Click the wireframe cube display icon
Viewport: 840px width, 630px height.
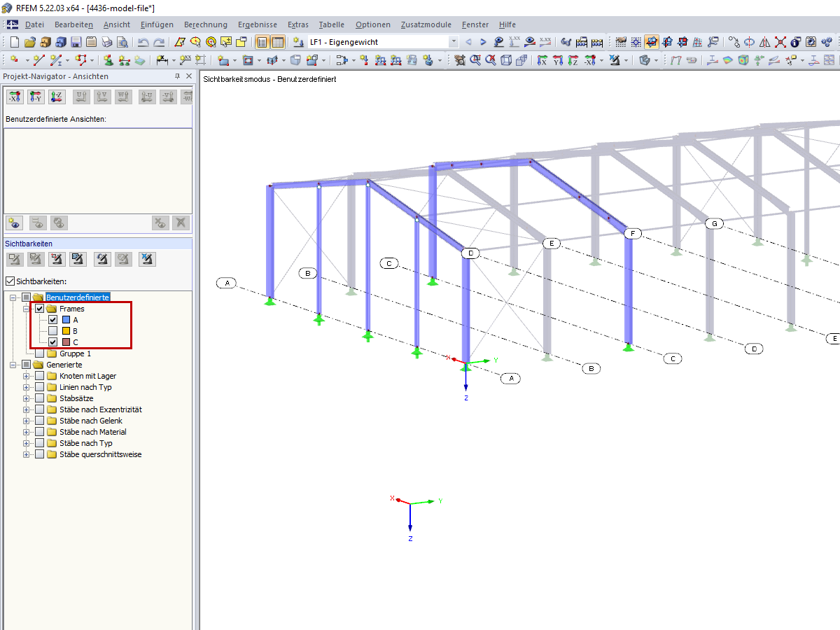pos(506,60)
